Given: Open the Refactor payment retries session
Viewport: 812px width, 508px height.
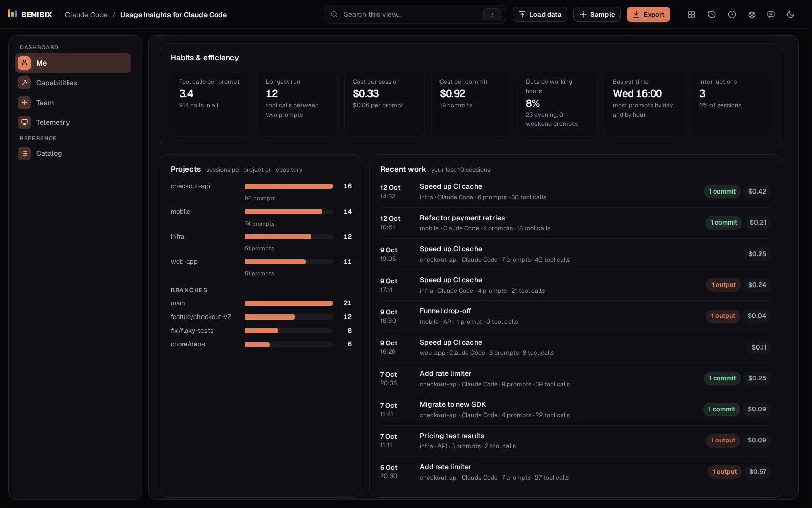Looking at the screenshot, I should pyautogui.click(x=576, y=223).
